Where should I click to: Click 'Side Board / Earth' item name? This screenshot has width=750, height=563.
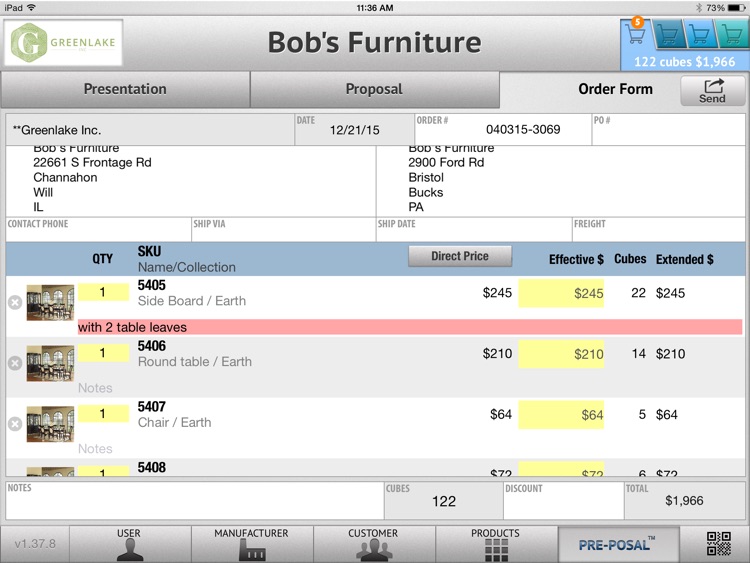pyautogui.click(x=192, y=301)
